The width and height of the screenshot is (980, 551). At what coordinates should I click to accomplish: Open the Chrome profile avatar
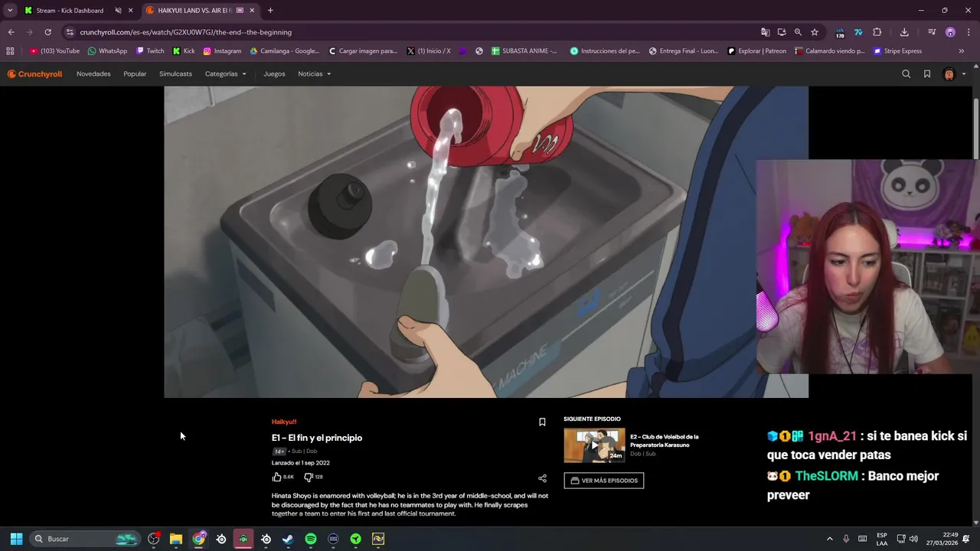[950, 32]
